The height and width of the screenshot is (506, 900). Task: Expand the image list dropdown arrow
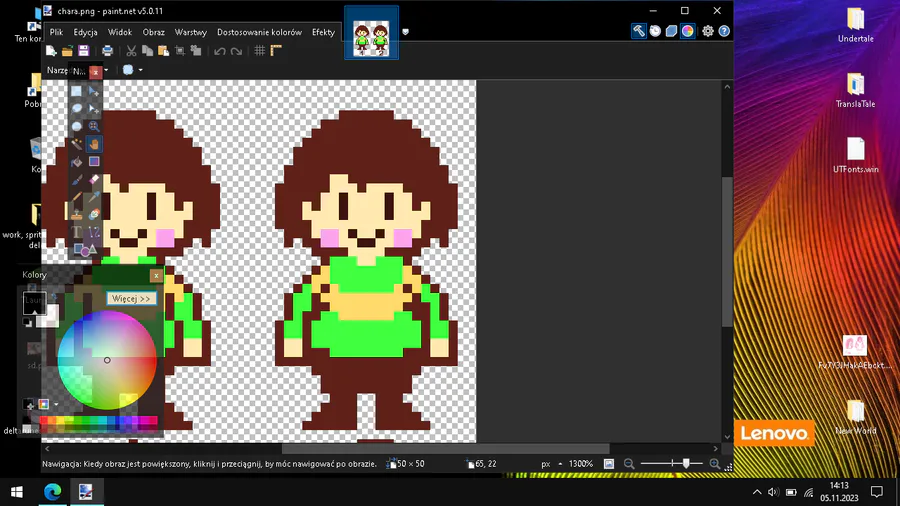pos(405,32)
